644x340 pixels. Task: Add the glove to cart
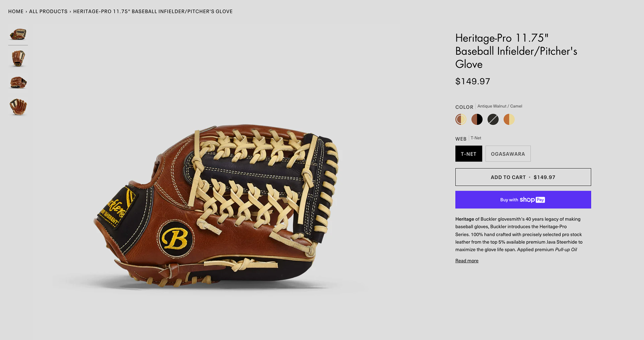coord(523,177)
